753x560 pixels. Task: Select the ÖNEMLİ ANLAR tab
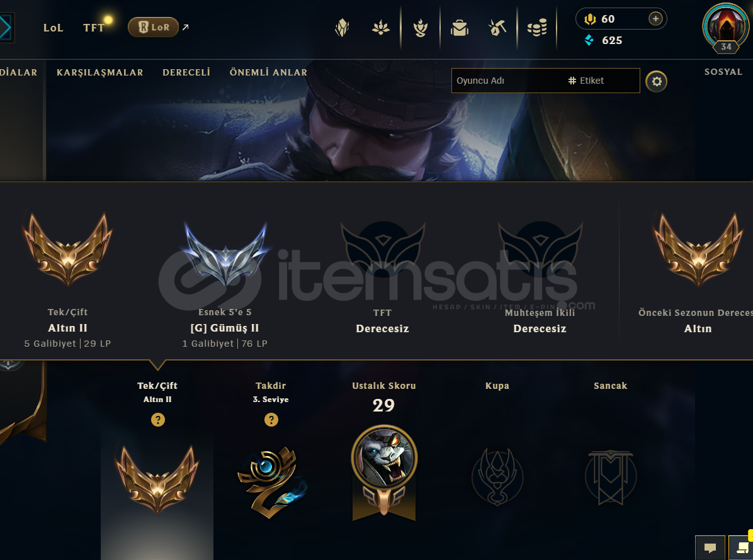pos(268,72)
